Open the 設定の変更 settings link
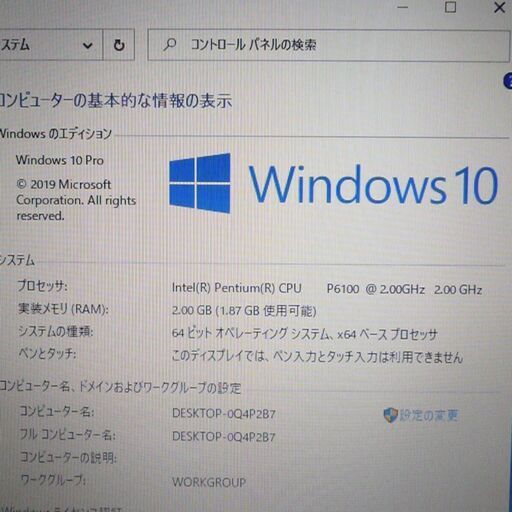This screenshot has width=512, height=512. (429, 415)
